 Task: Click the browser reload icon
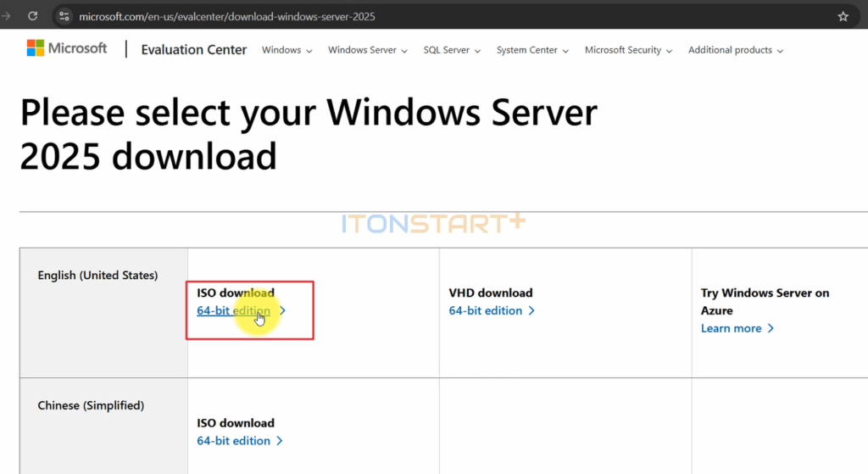pyautogui.click(x=32, y=16)
